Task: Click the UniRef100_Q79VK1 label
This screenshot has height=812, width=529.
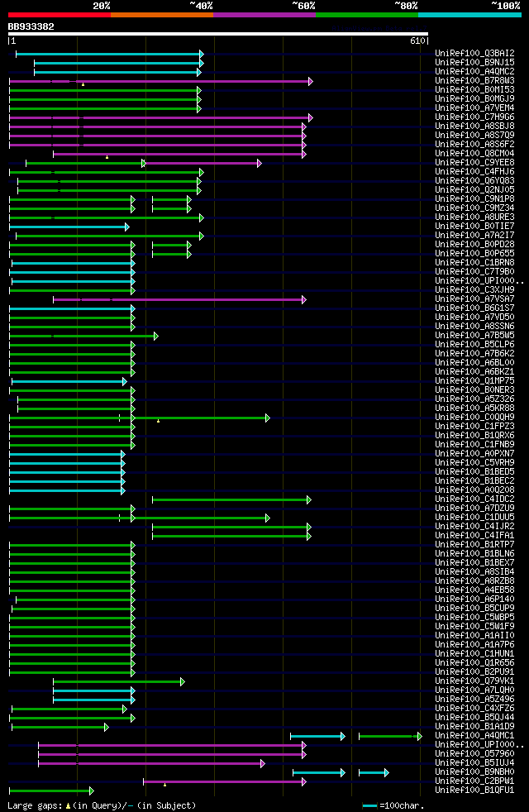Action: click(474, 681)
